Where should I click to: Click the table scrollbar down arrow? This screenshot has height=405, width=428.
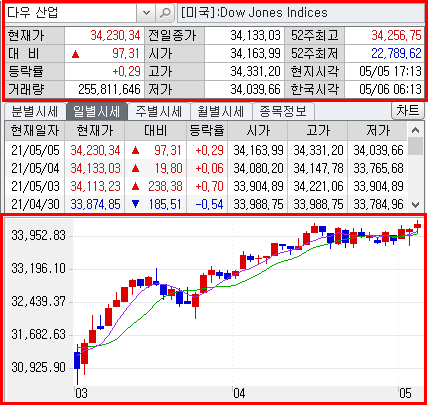(x=415, y=204)
